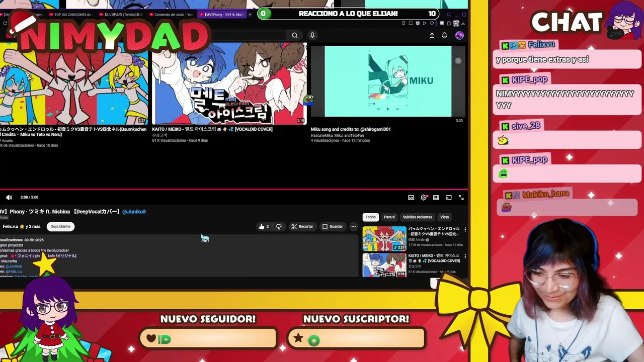This screenshot has height=362, width=644.
Task: Start voice search with the microphone icon
Action: pos(312,35)
